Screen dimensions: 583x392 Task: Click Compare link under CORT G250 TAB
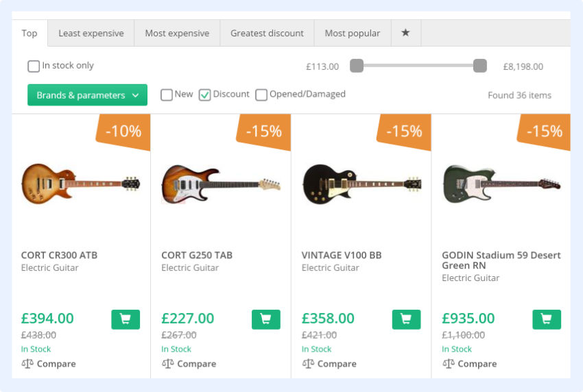tap(195, 364)
